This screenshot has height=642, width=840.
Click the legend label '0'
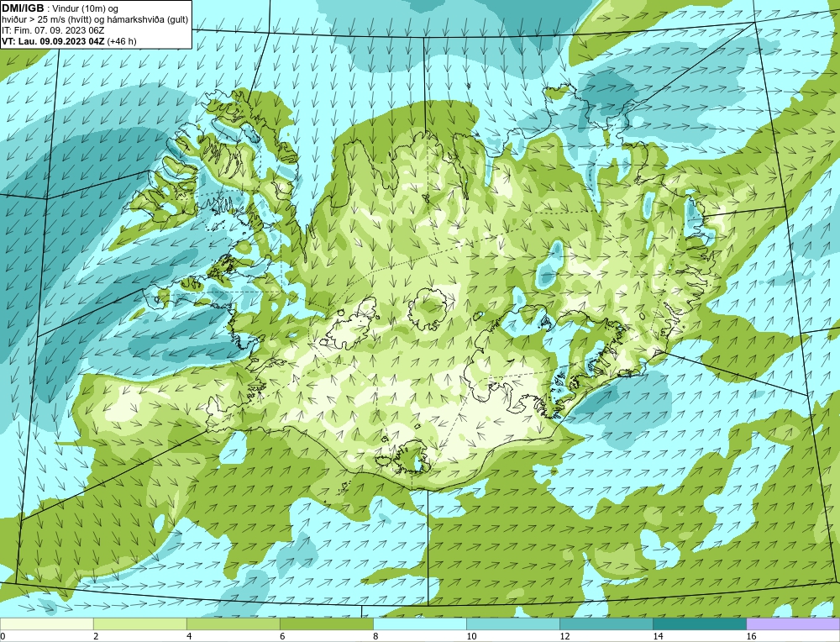3,636
